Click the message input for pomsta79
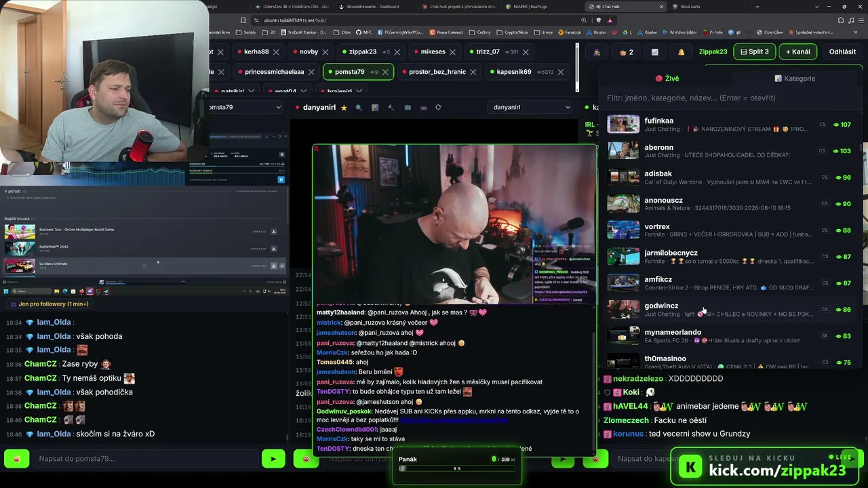 pos(145,459)
